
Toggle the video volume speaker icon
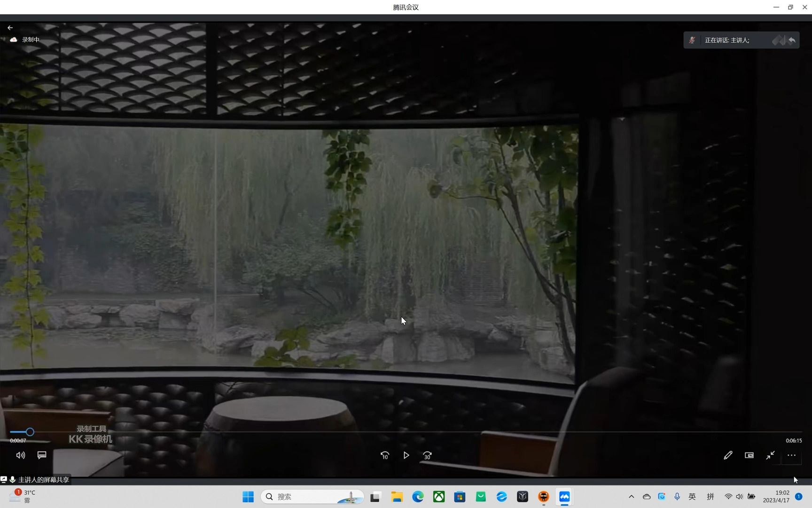[x=21, y=455]
